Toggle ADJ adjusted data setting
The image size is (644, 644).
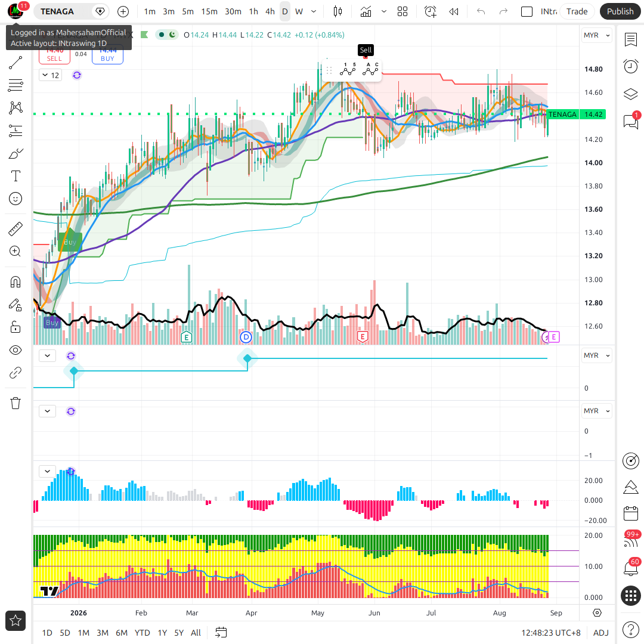601,633
